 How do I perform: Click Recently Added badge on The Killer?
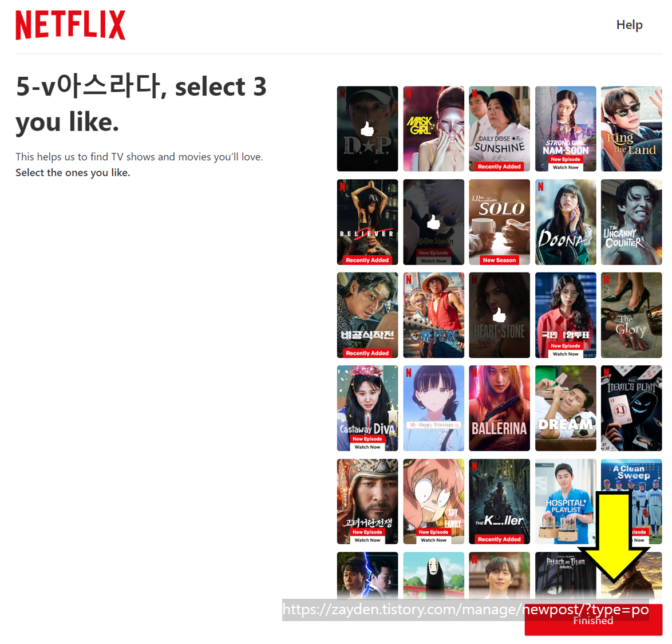click(x=499, y=539)
